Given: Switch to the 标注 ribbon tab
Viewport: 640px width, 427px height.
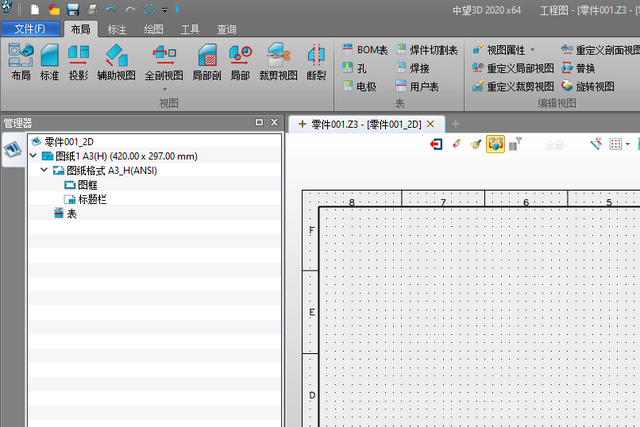Looking at the screenshot, I should tap(116, 29).
